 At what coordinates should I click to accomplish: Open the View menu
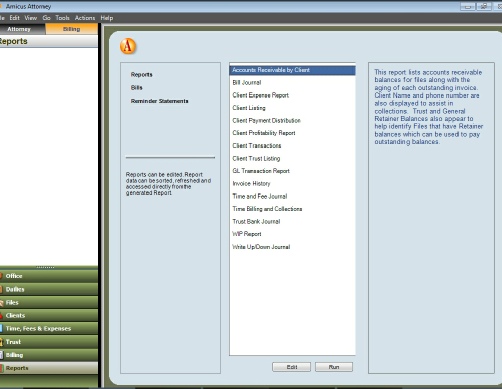pos(31,18)
